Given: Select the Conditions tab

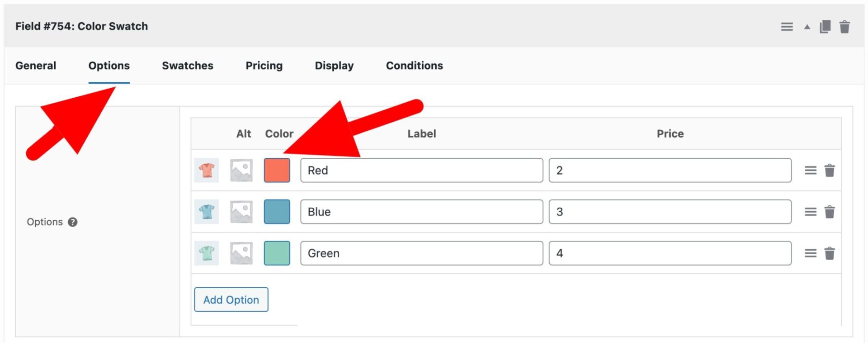Looking at the screenshot, I should [x=414, y=66].
